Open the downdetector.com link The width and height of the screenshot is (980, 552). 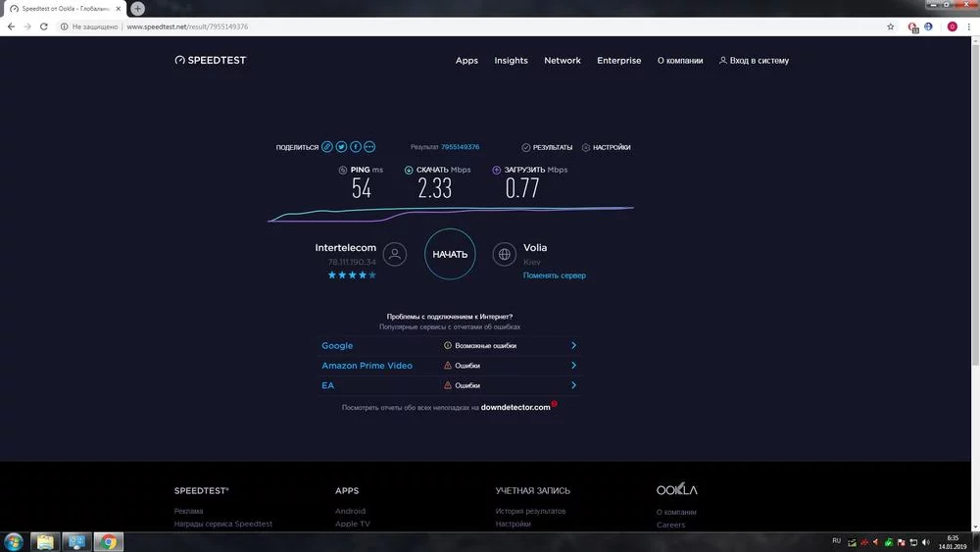click(515, 407)
